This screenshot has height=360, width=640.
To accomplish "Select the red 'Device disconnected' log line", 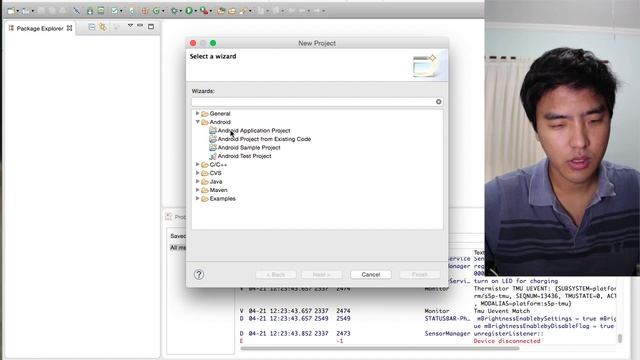I will [507, 341].
